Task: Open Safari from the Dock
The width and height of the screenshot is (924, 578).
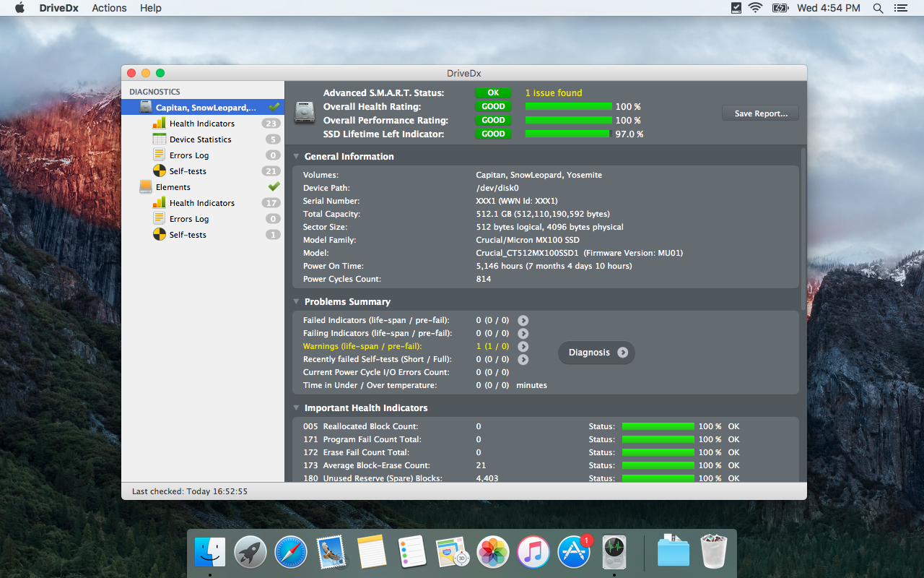Action: [291, 553]
